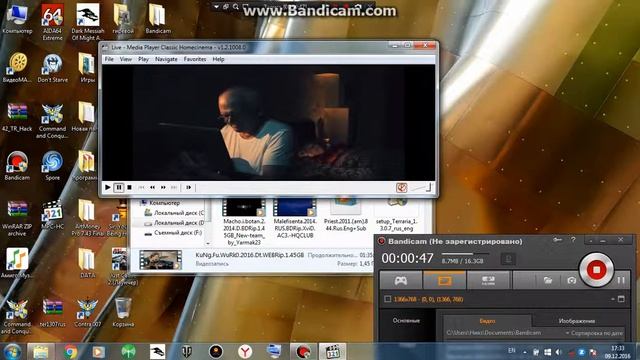Skip to next file in Media Player Classic

[x=174, y=187]
